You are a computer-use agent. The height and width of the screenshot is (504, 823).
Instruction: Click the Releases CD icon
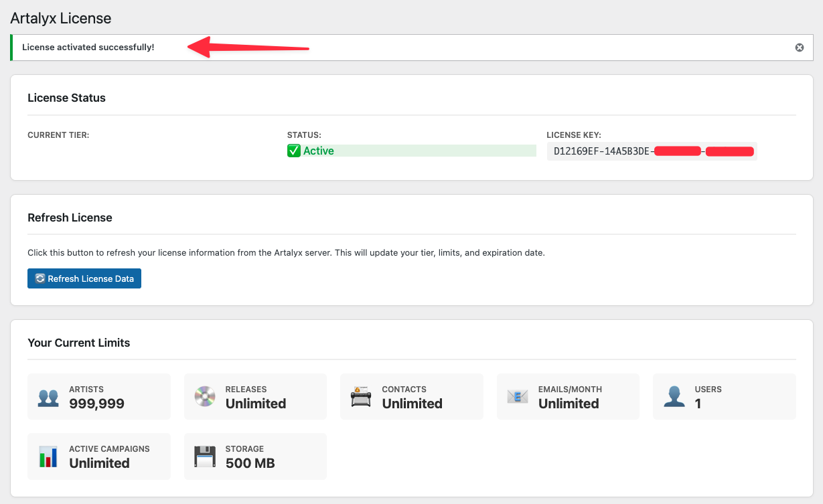[x=204, y=396]
